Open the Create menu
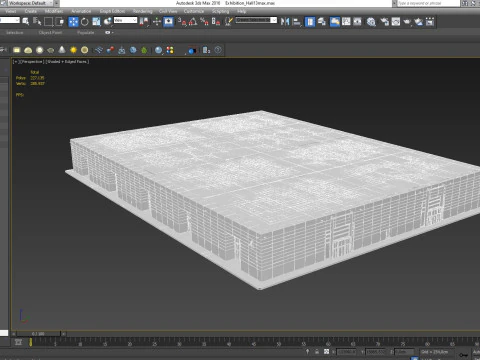The height and width of the screenshot is (360, 480). pyautogui.click(x=31, y=11)
